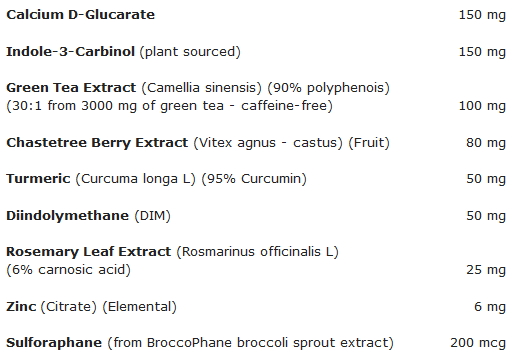The image size is (515, 360).
Task: Click the "(95% Curcumin)" text
Action: 254,179
